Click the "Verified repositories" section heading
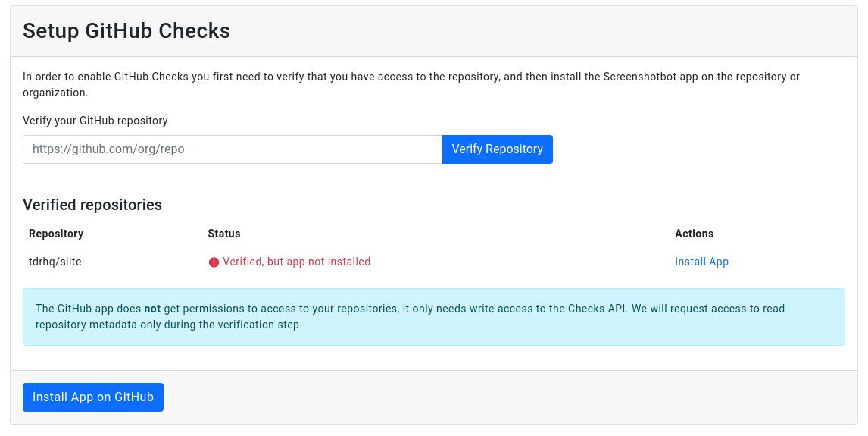The height and width of the screenshot is (436, 868). pyautogui.click(x=92, y=205)
